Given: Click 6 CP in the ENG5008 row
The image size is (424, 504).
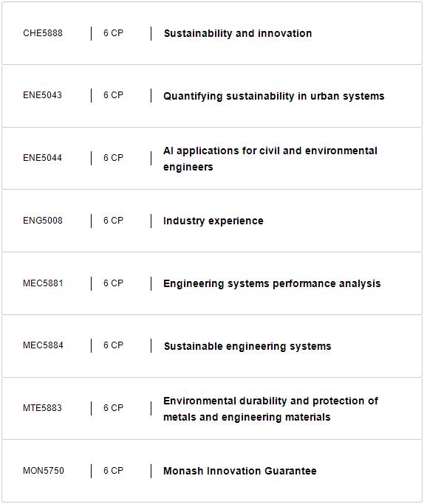Looking at the screenshot, I should pyautogui.click(x=113, y=221).
